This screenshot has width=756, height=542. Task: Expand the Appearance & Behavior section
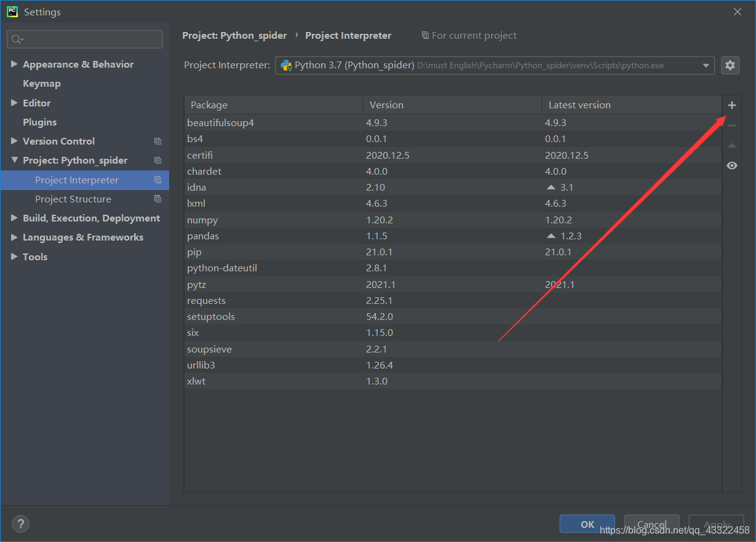[15, 63]
